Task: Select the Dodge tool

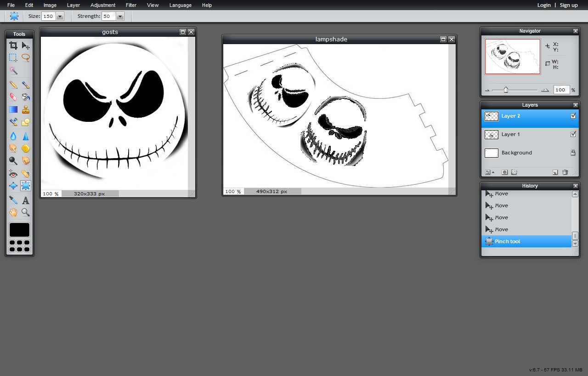Action: pos(13,161)
